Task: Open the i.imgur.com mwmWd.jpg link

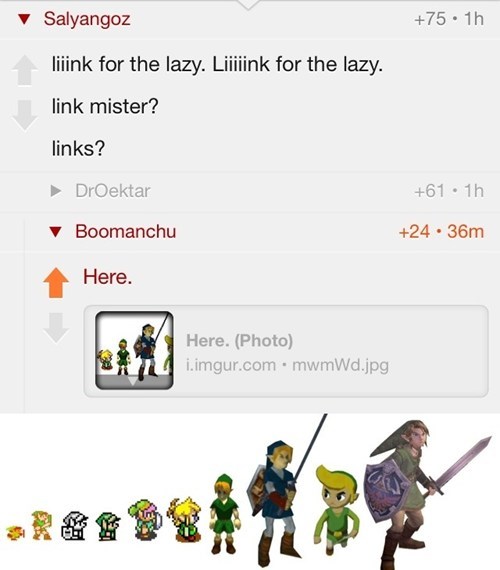Action: tap(287, 365)
